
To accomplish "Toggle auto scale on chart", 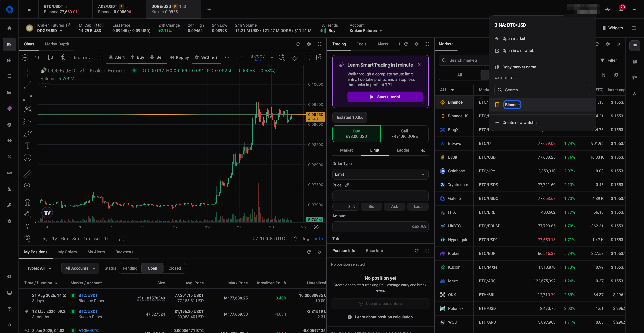I will 318,238.
